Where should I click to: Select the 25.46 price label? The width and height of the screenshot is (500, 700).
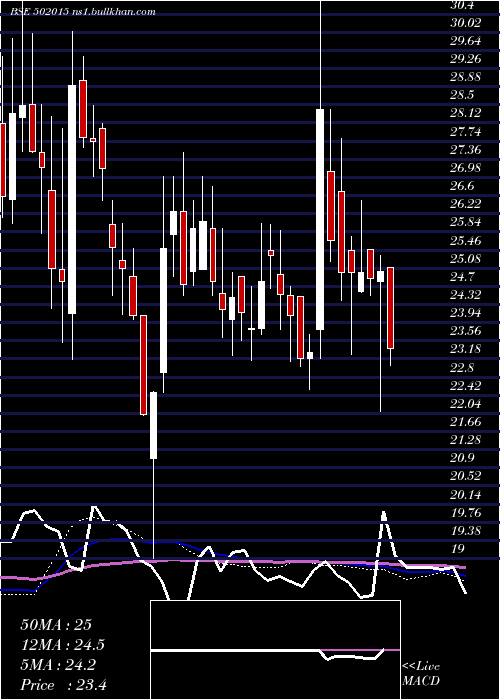466,241
